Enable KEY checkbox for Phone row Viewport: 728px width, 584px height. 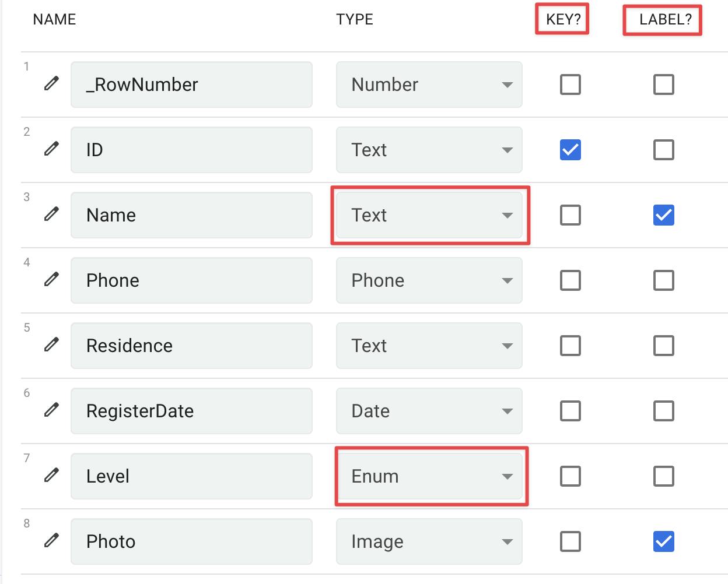(570, 280)
